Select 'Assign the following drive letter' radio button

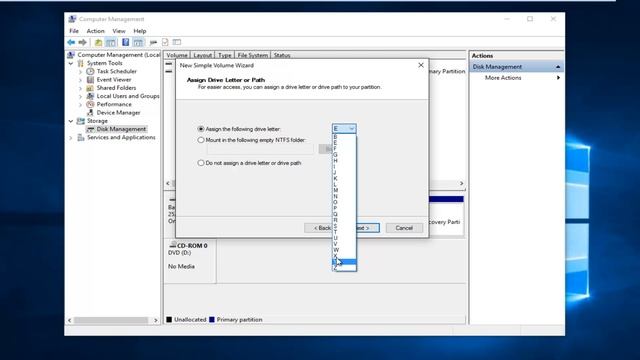click(200, 129)
